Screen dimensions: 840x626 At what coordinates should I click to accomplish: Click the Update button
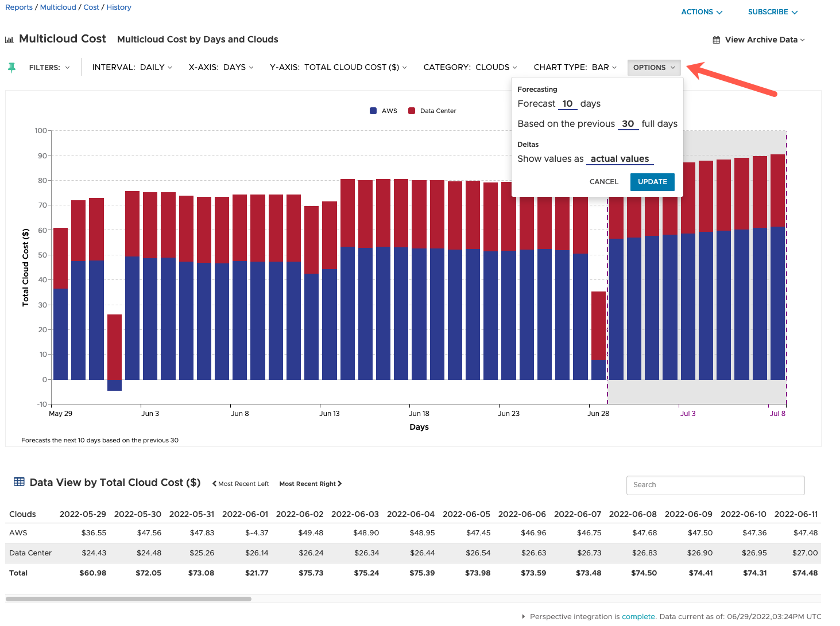[x=652, y=182]
